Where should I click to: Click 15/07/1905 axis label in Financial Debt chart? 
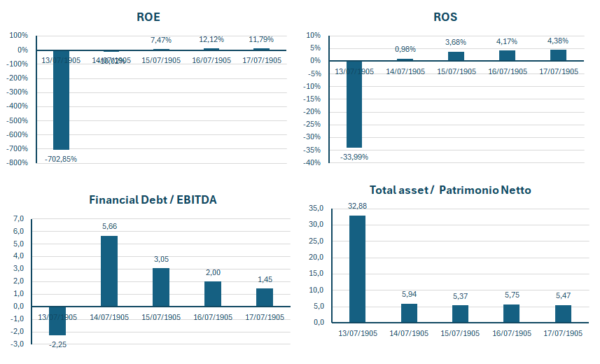pyautogui.click(x=161, y=317)
